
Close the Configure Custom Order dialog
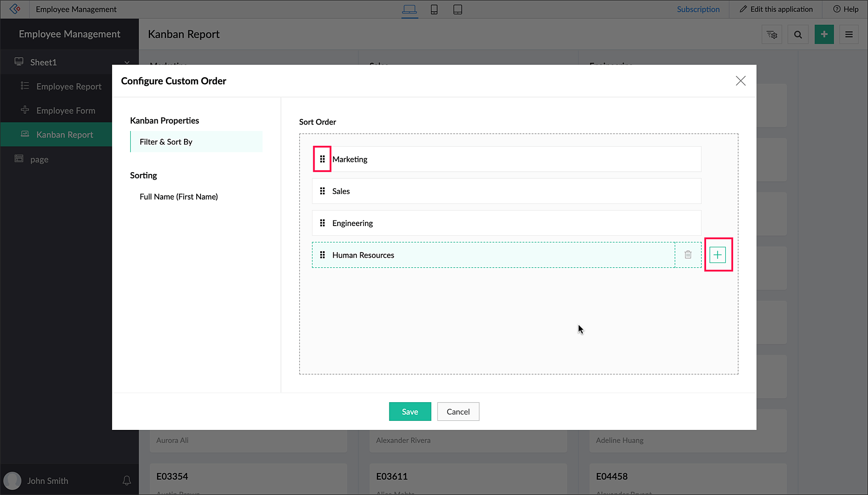[740, 81]
